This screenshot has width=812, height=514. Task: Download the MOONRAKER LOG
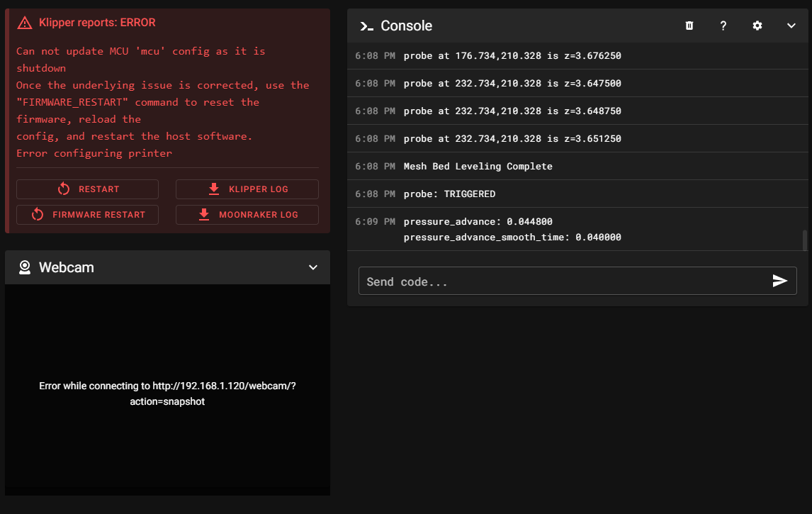247,215
